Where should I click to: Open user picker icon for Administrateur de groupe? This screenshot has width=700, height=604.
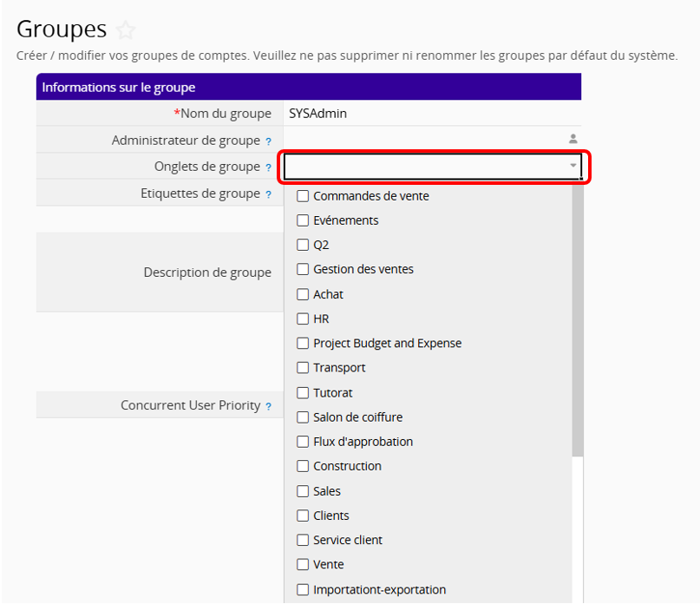tap(573, 139)
